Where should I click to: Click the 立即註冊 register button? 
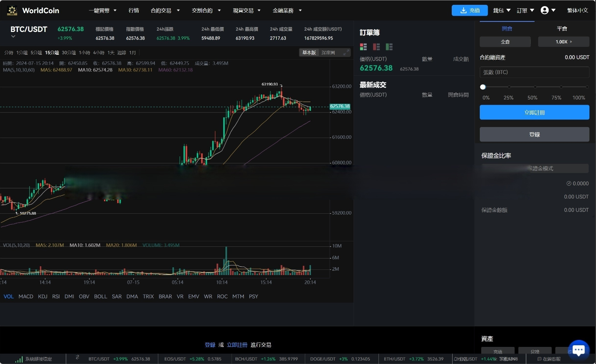534,112
